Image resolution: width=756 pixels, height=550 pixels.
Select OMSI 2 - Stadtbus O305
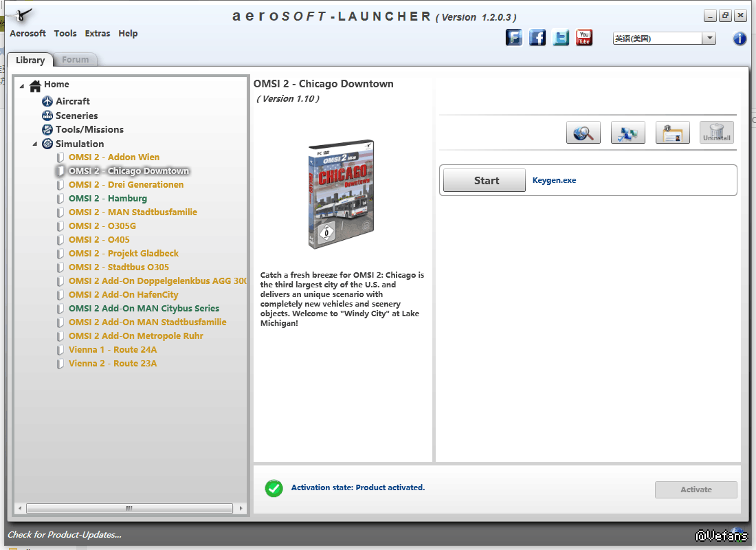click(119, 267)
